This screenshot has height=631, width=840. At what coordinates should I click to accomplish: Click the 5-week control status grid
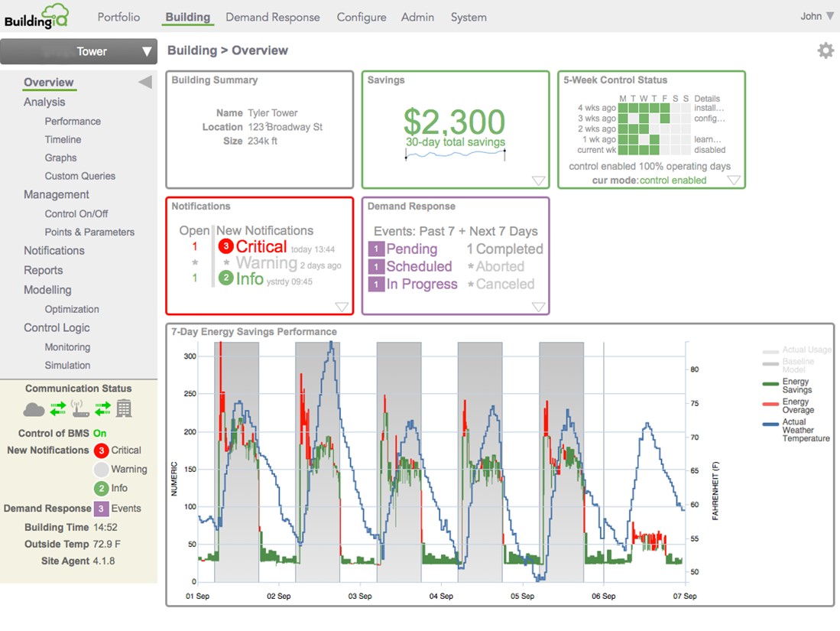pyautogui.click(x=654, y=128)
